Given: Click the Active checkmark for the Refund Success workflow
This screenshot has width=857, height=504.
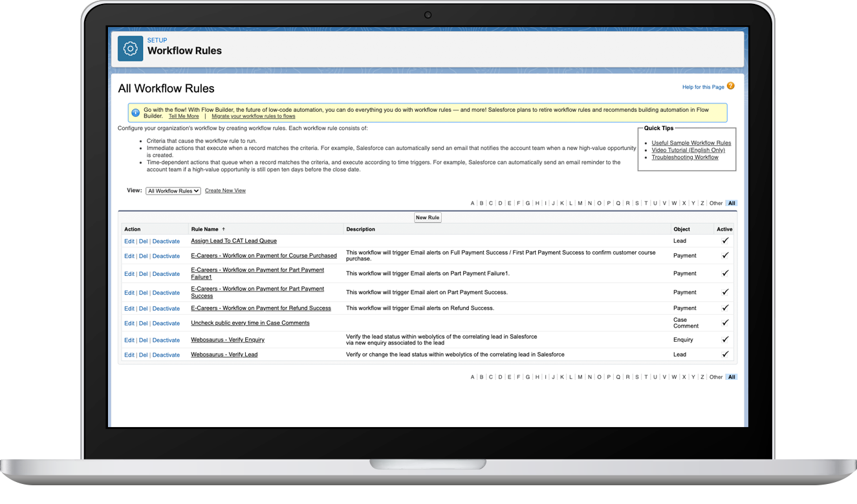Looking at the screenshot, I should click(x=725, y=308).
